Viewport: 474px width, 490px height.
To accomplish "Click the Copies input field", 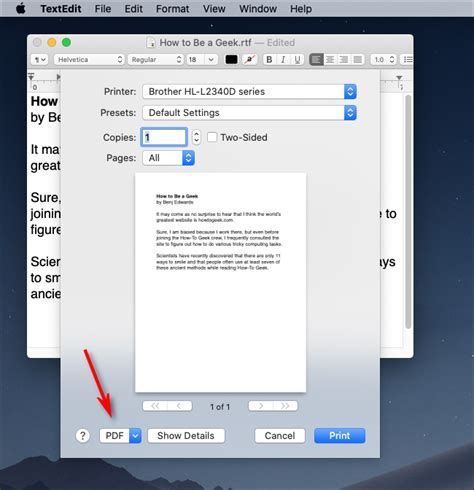I will (164, 137).
